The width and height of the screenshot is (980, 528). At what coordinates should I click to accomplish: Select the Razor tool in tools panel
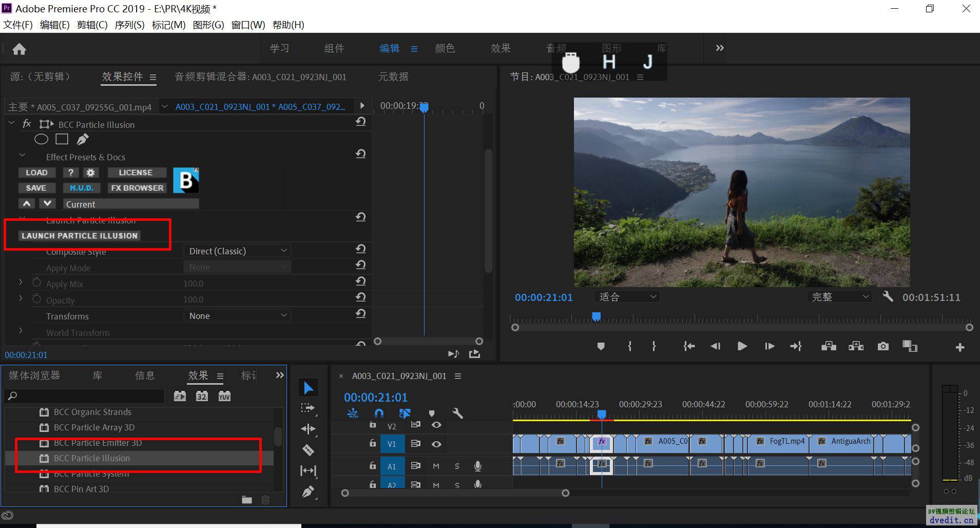pyautogui.click(x=308, y=450)
